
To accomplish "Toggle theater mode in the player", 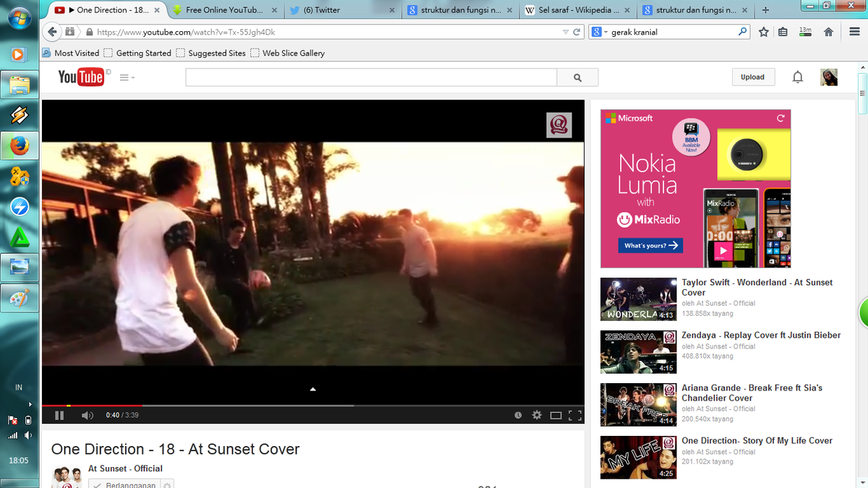I will [x=556, y=416].
